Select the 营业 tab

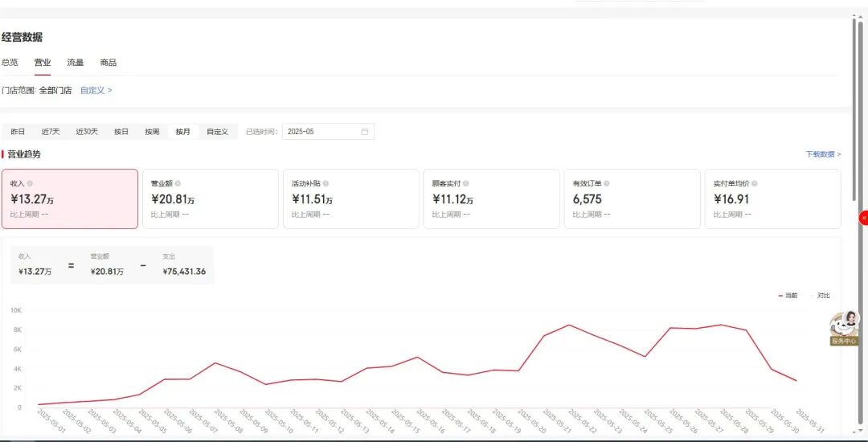click(43, 63)
